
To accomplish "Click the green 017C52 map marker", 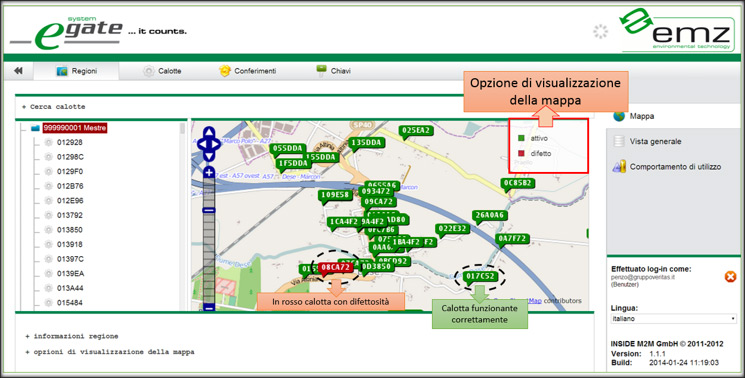I will [x=480, y=276].
